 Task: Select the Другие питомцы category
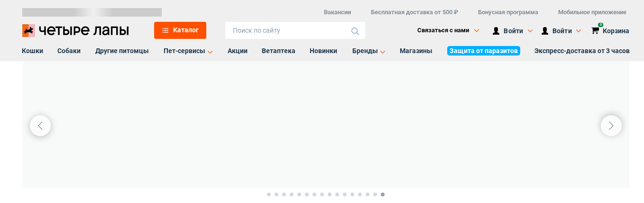[x=122, y=51]
